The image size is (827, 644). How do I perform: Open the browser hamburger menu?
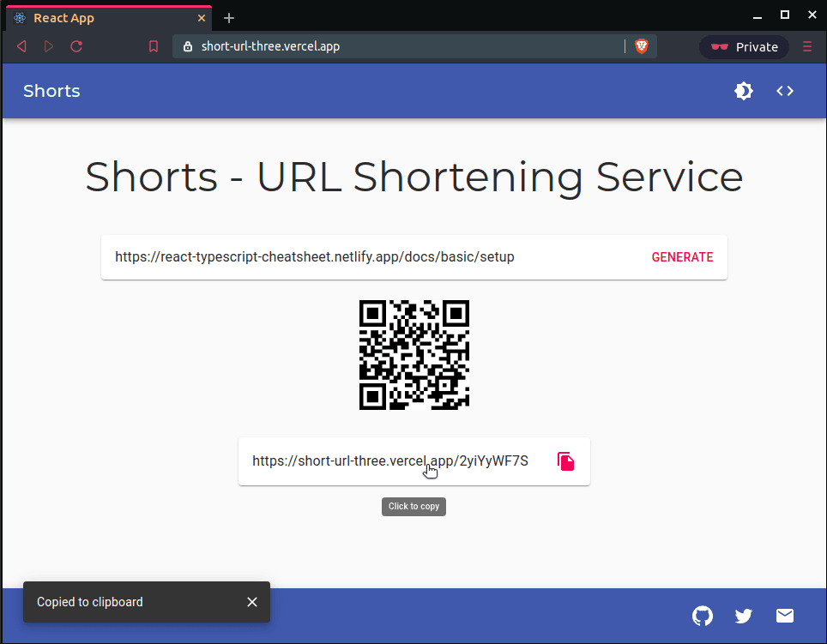point(807,46)
